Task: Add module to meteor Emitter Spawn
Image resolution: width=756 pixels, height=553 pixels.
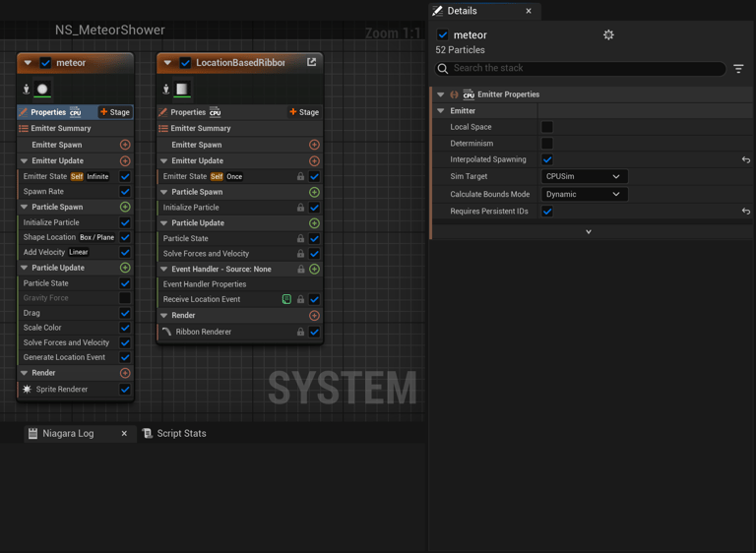Action: coord(125,145)
